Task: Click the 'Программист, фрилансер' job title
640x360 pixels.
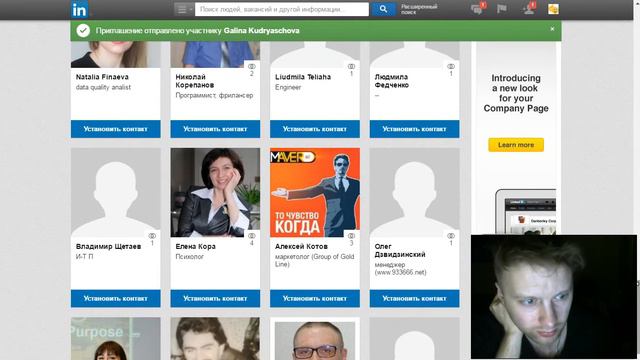Action: pyautogui.click(x=214, y=96)
